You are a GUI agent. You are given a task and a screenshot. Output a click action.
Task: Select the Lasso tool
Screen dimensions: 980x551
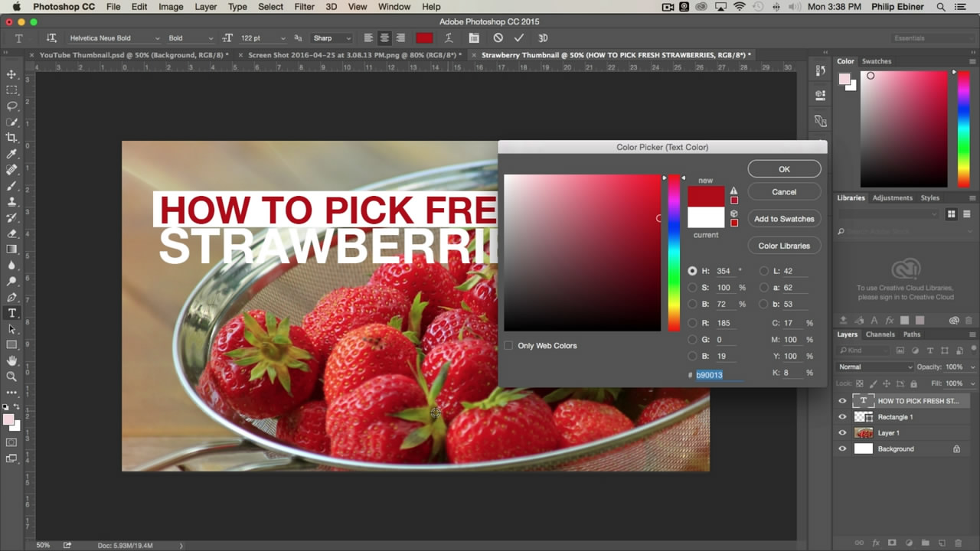tap(11, 106)
